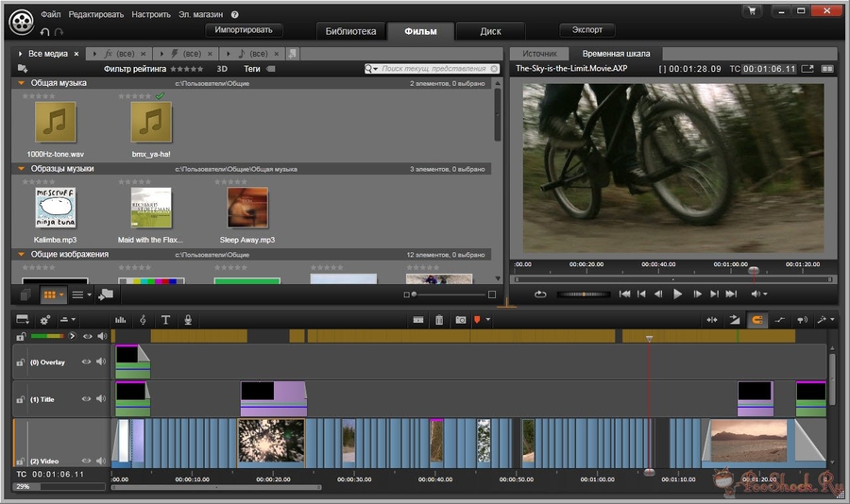Switch to the Библиотека tab
The width and height of the screenshot is (850, 504).
click(350, 31)
